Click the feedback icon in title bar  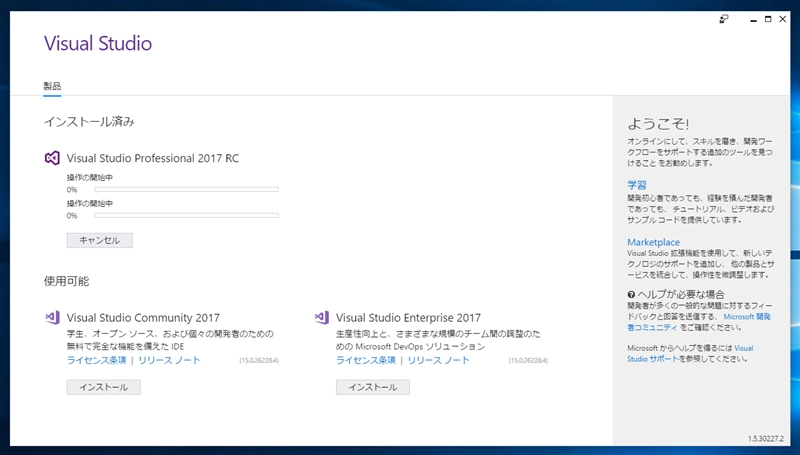pos(724,19)
